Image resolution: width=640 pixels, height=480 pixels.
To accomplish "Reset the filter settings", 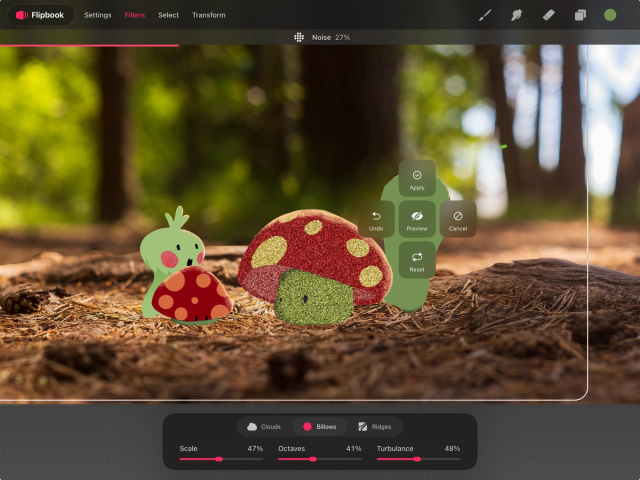I will pyautogui.click(x=417, y=260).
